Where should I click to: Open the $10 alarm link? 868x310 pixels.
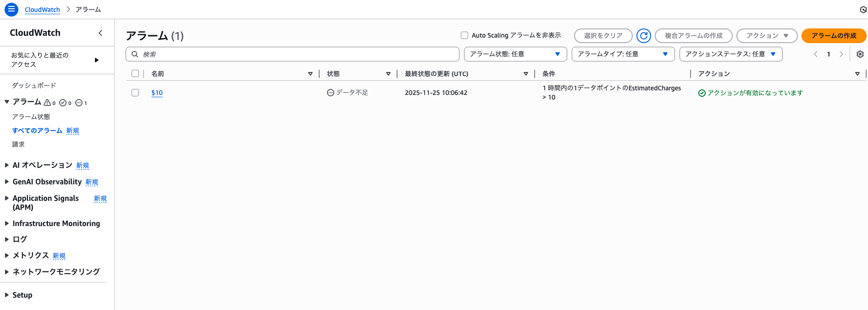[157, 93]
